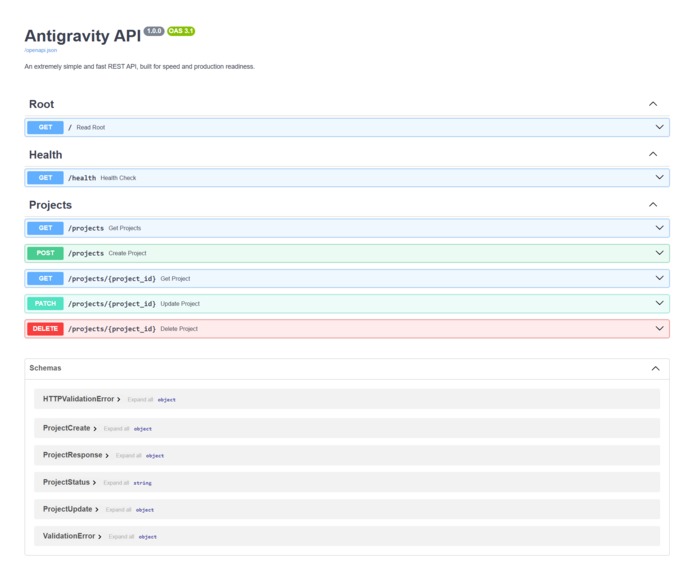Click the 1.0.0 version badge
The height and width of the screenshot is (573, 694).
coord(154,31)
